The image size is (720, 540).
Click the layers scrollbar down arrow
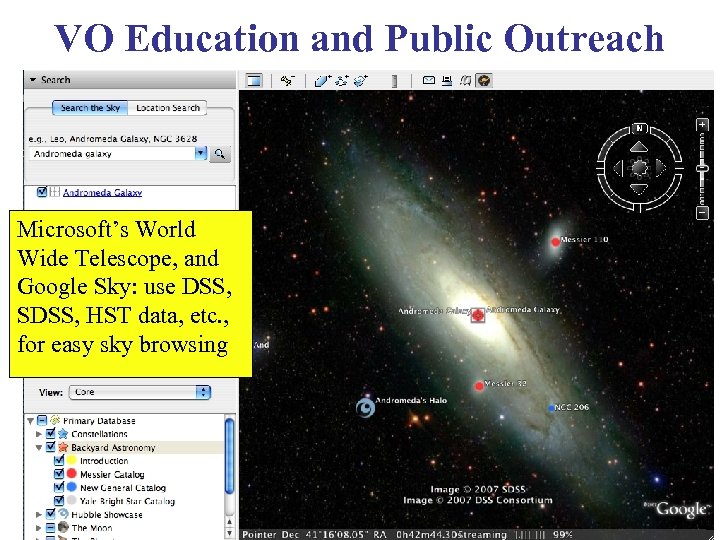pyautogui.click(x=230, y=534)
